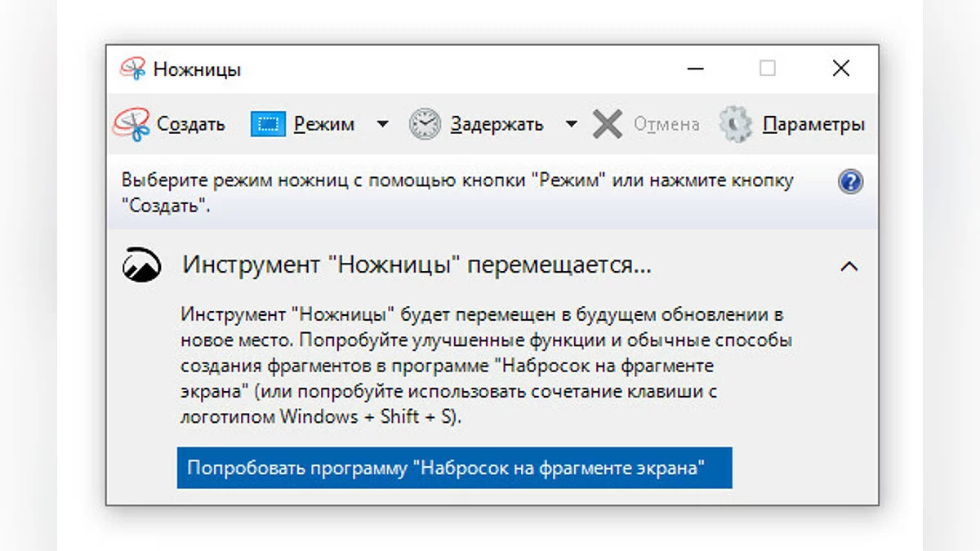Click the Задержать text label
This screenshot has width=980, height=551.
click(x=497, y=124)
